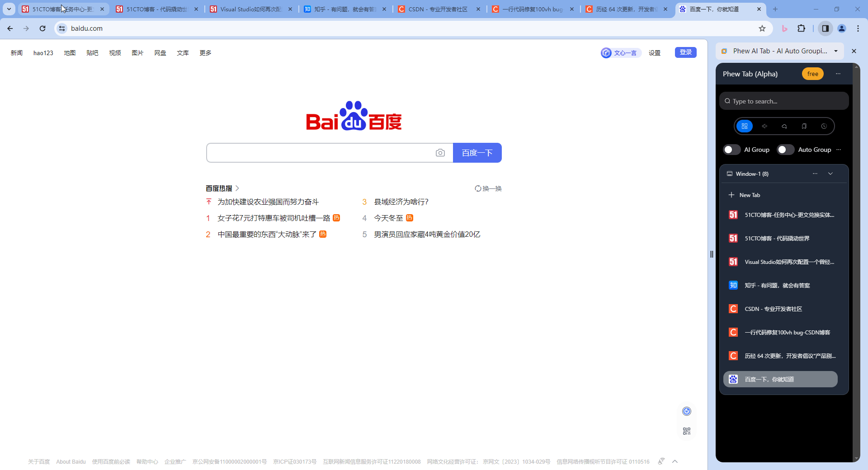Click the 百度一下 search button
The image size is (868, 470).
coord(477,153)
